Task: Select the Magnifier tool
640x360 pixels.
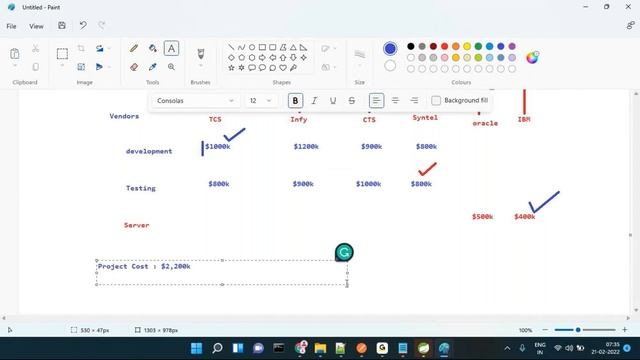Action: coord(171,67)
